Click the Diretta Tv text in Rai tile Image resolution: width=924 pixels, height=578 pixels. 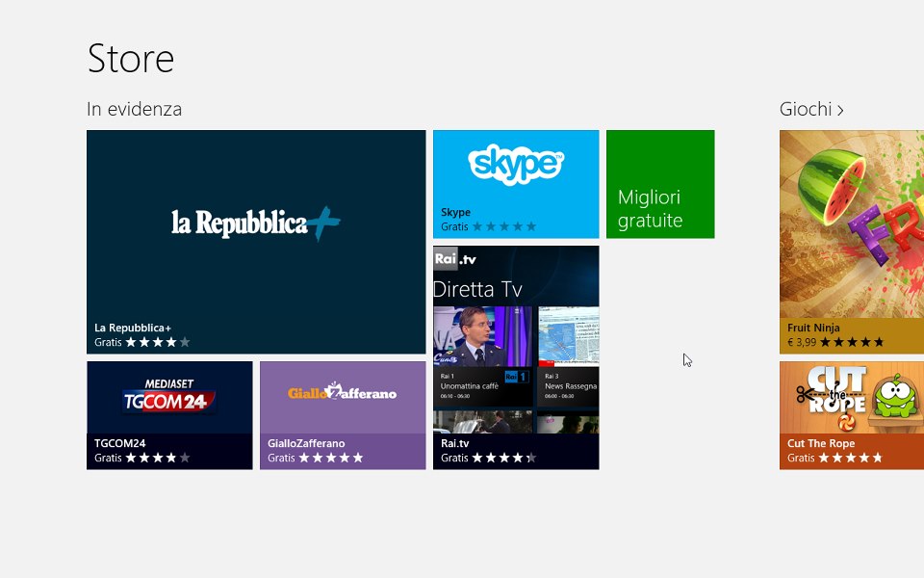tap(478, 290)
